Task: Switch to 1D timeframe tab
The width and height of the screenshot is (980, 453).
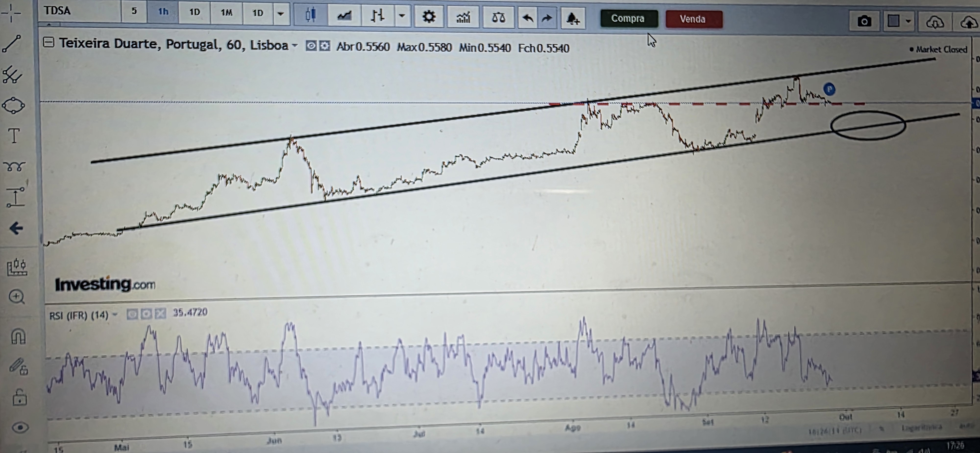Action: coord(194,12)
